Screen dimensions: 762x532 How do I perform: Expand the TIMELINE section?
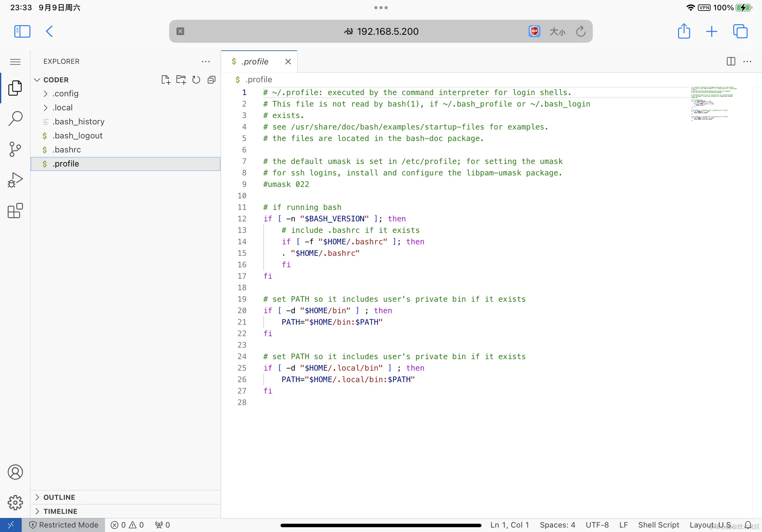[x=60, y=511]
